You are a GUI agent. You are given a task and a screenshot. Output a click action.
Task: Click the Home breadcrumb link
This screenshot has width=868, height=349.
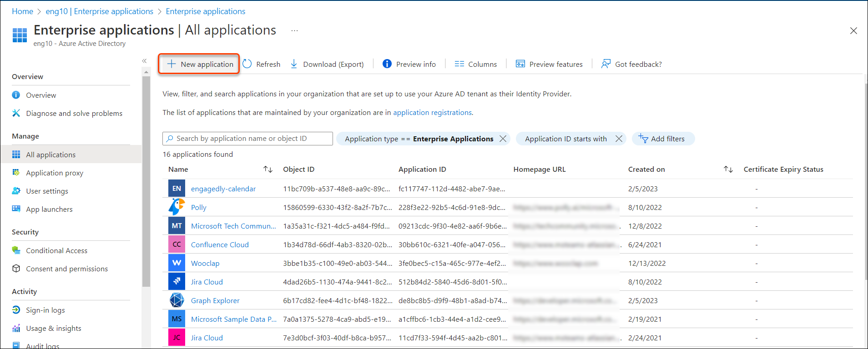(x=22, y=11)
